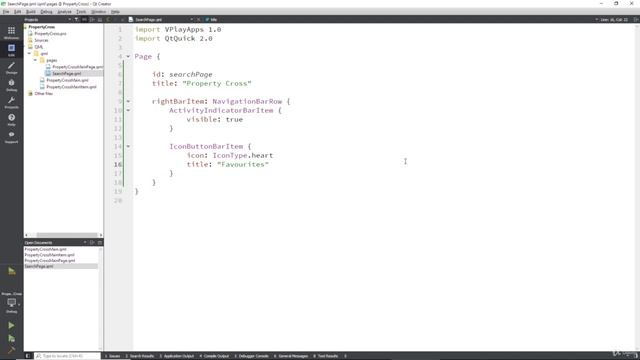
Task: Fold the IconButtonBarItem block at line 14
Action: pyautogui.click(x=128, y=146)
